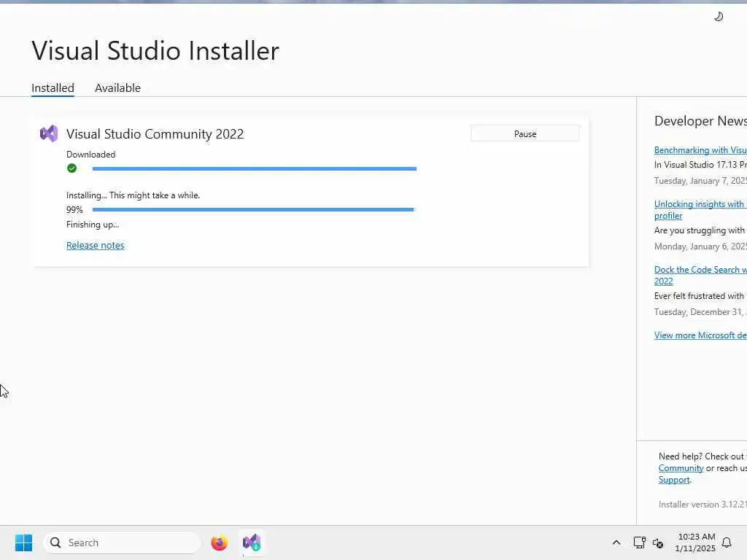Click the Tuesday, December 31 date text
Image resolution: width=747 pixels, height=560 pixels.
point(700,312)
